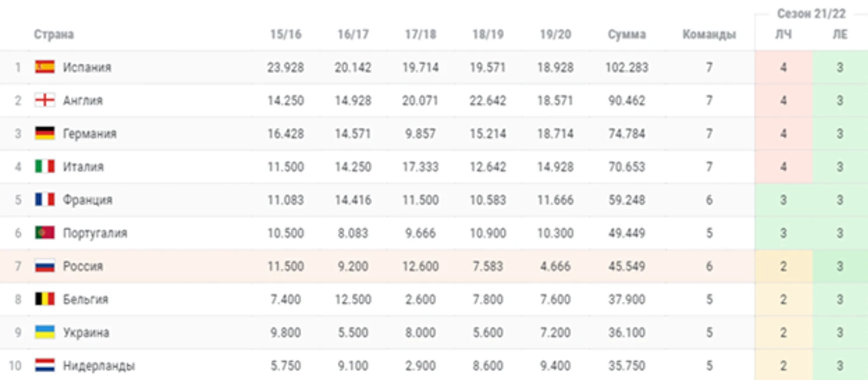The image size is (868, 380).
Task: Click the Russia flag icon
Action: pyautogui.click(x=45, y=266)
